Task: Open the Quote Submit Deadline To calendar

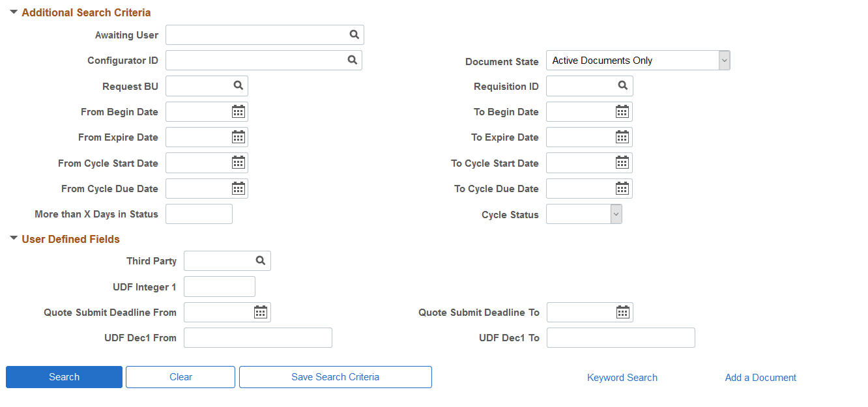Action: coord(622,312)
